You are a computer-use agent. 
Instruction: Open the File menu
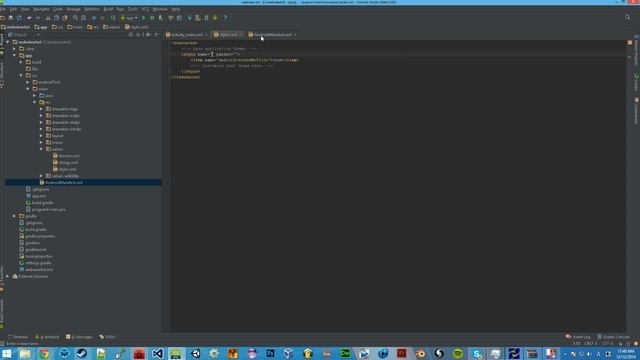pyautogui.click(x=3, y=9)
